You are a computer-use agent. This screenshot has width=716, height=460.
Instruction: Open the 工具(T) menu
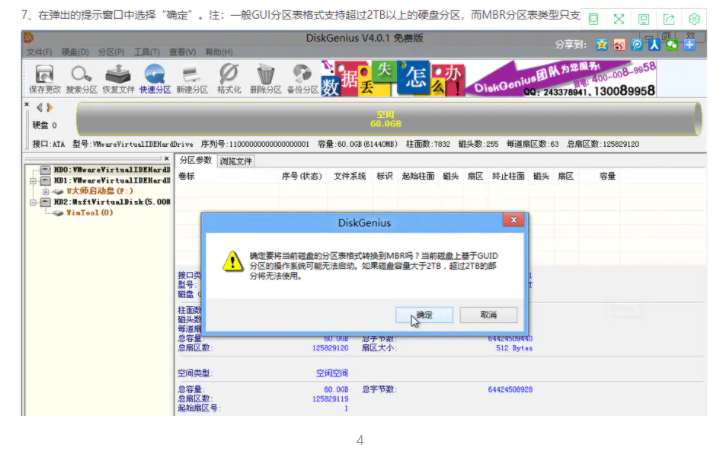[x=147, y=53]
